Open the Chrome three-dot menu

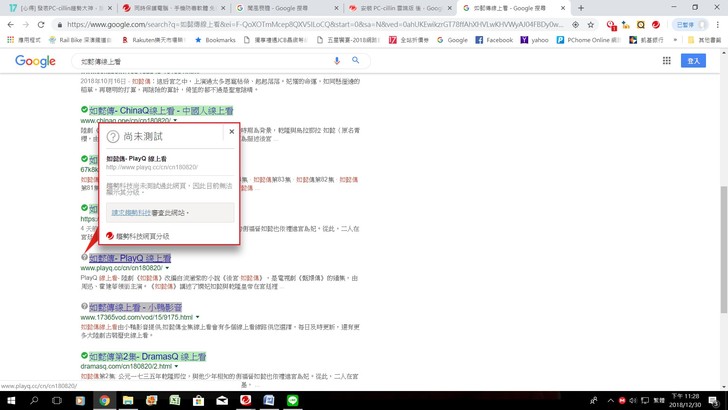pos(718,25)
